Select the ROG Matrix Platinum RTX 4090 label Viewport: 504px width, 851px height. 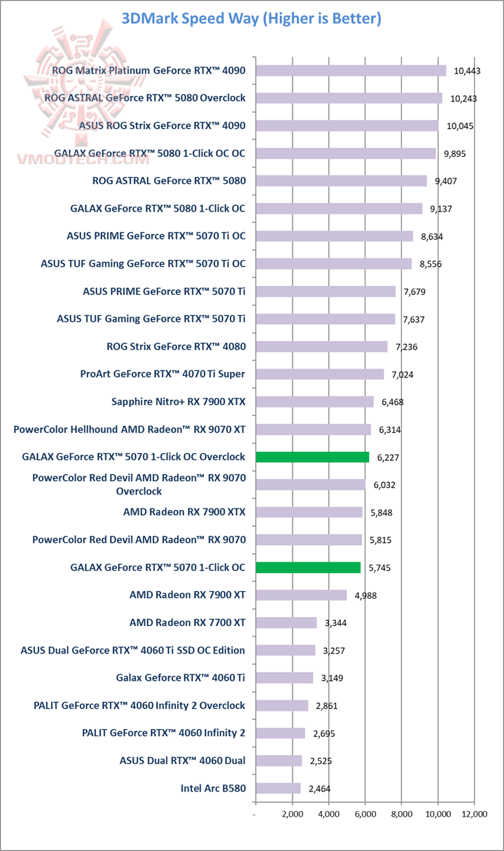(149, 71)
